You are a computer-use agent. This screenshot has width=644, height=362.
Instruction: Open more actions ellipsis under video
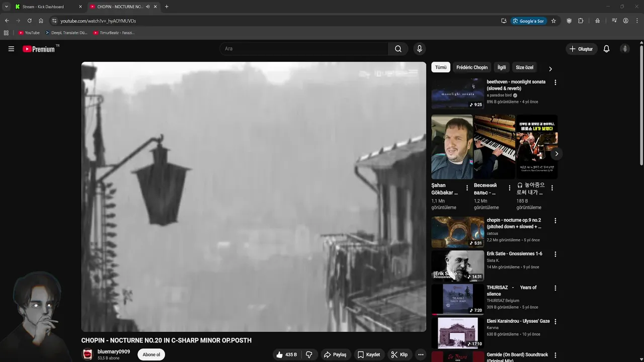[421, 354]
